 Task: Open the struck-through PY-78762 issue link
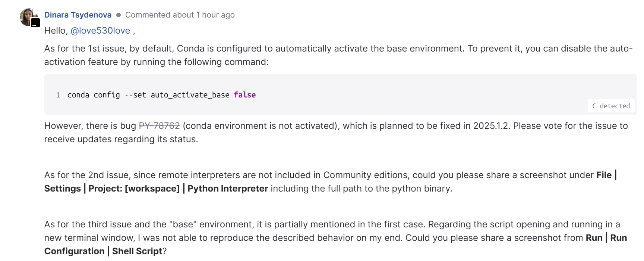coord(159,126)
